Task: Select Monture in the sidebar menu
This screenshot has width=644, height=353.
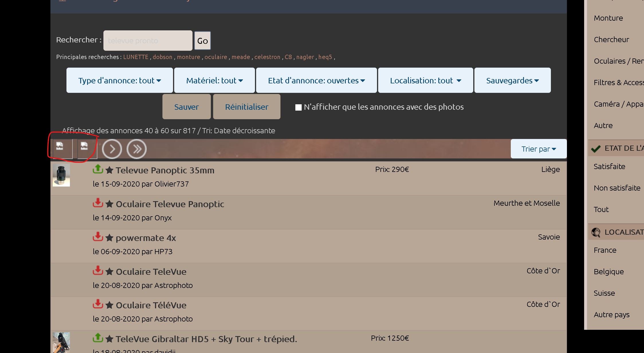Action: (x=608, y=18)
